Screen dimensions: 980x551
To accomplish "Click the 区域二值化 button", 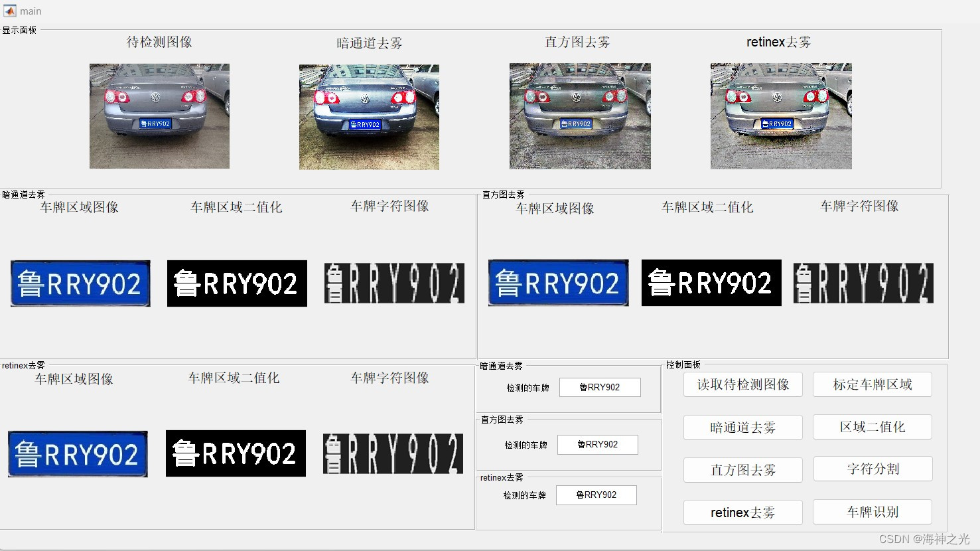I will pyautogui.click(x=873, y=427).
